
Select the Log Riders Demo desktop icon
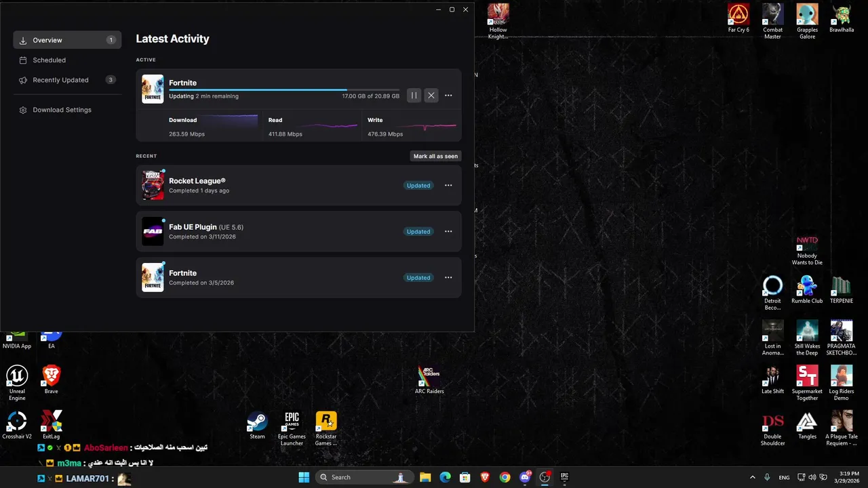[x=842, y=384]
